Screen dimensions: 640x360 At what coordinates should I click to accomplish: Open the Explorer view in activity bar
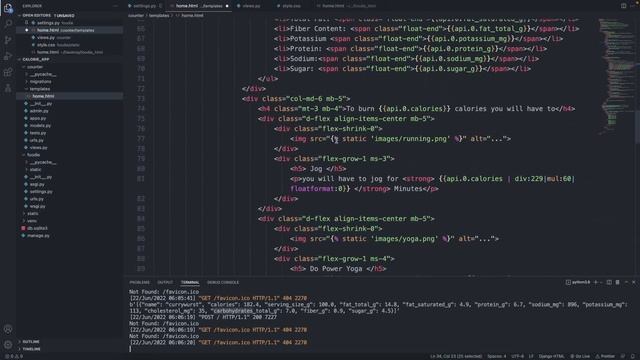click(x=8, y=8)
